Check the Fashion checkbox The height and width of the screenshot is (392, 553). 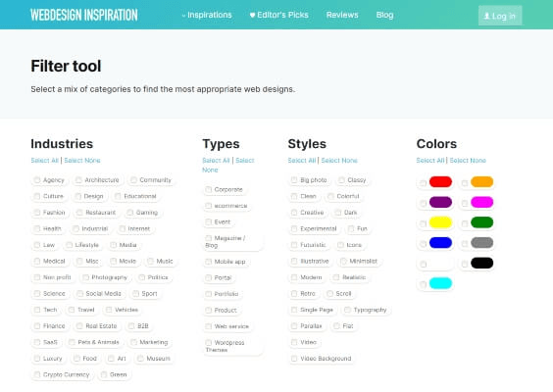tap(37, 213)
